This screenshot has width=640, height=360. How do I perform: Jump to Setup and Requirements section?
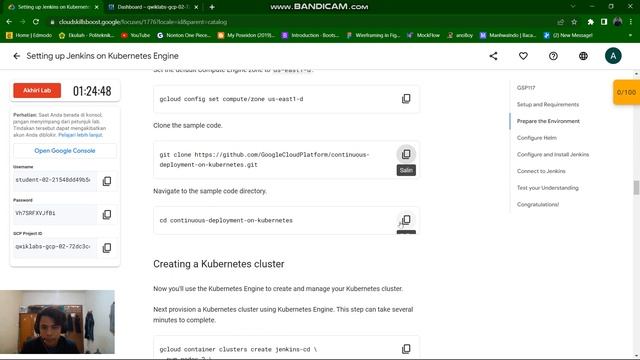pyautogui.click(x=548, y=104)
